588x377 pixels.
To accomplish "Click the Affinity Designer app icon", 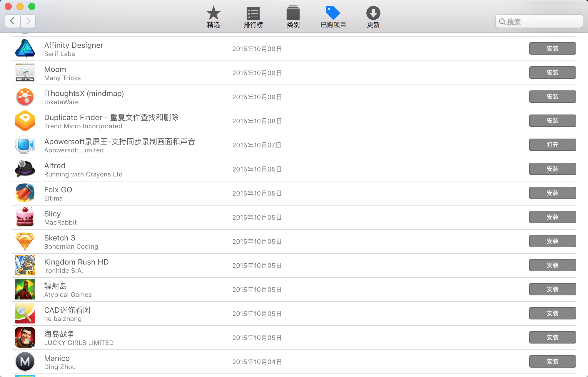I will coord(25,48).
